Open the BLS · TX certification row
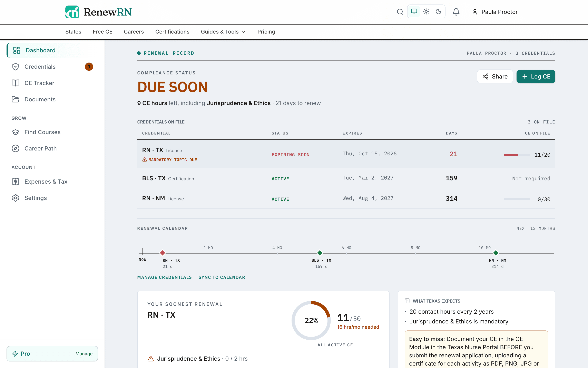This screenshot has height=368, width=588. click(x=346, y=178)
